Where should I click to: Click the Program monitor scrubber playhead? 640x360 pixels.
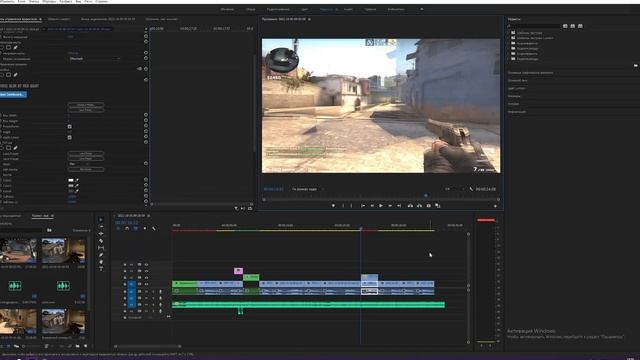(x=426, y=196)
